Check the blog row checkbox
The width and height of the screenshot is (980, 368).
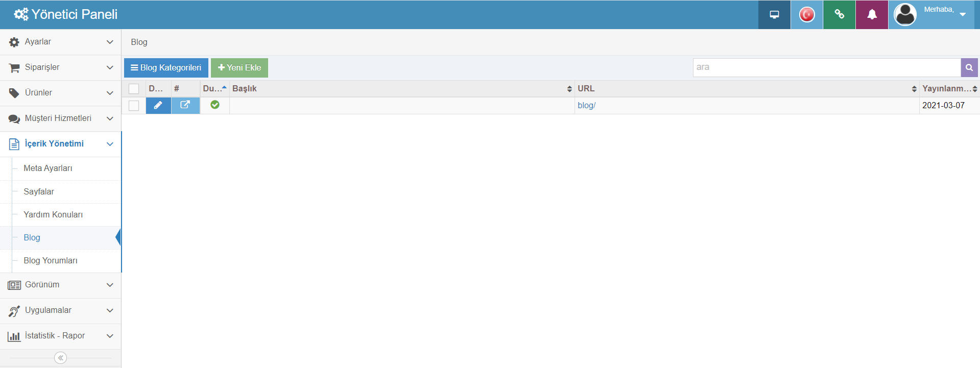click(134, 106)
